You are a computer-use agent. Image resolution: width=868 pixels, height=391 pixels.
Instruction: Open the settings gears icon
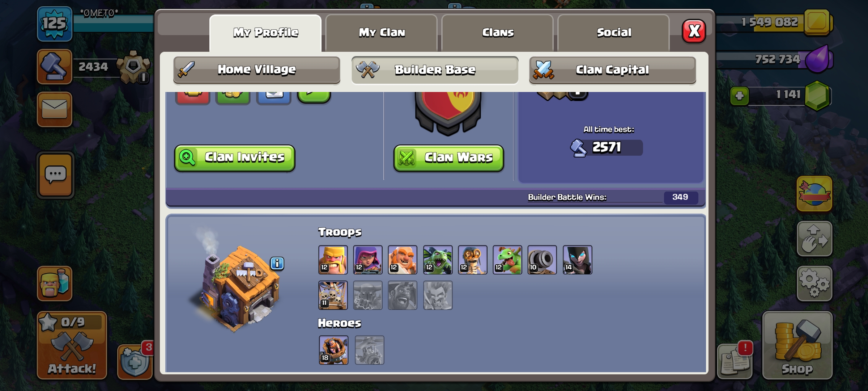pos(814,283)
